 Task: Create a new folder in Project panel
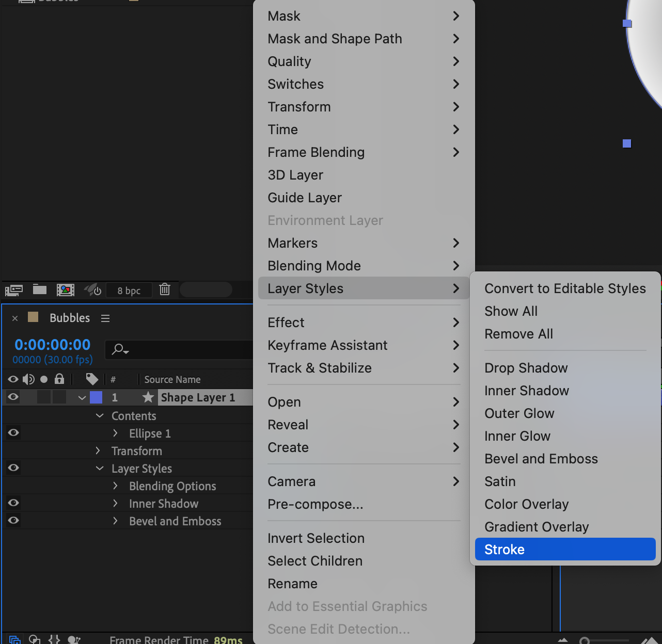[40, 289]
